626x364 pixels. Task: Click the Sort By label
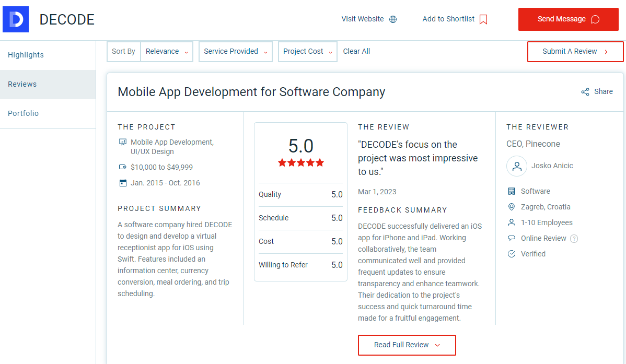[x=123, y=52]
